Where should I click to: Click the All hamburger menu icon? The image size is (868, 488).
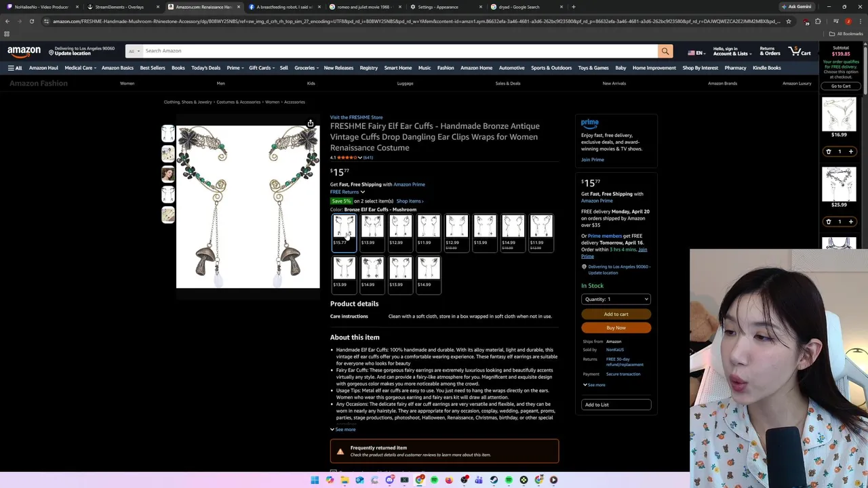click(15, 68)
